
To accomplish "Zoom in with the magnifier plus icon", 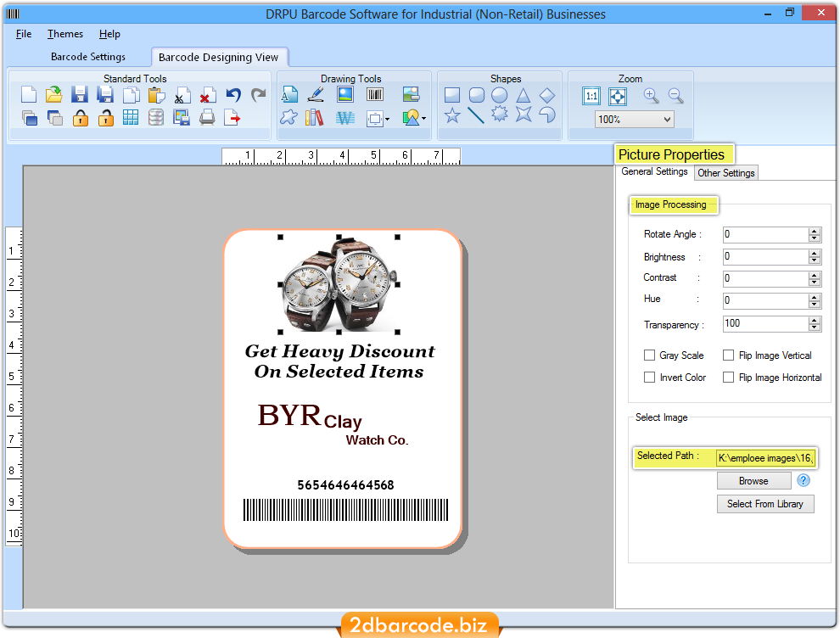I will (652, 96).
